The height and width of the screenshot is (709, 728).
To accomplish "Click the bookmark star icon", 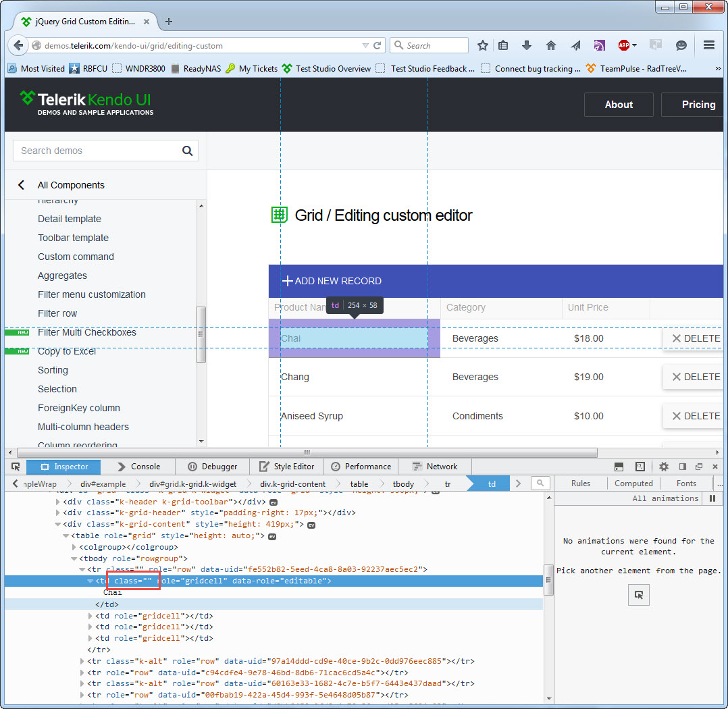I will click(482, 45).
